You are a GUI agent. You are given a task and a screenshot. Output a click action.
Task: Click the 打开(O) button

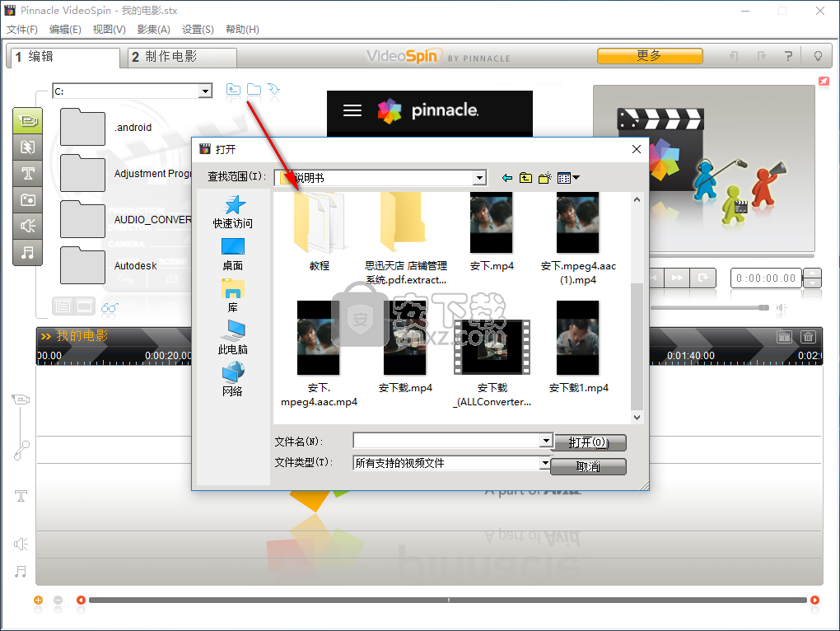[x=590, y=442]
